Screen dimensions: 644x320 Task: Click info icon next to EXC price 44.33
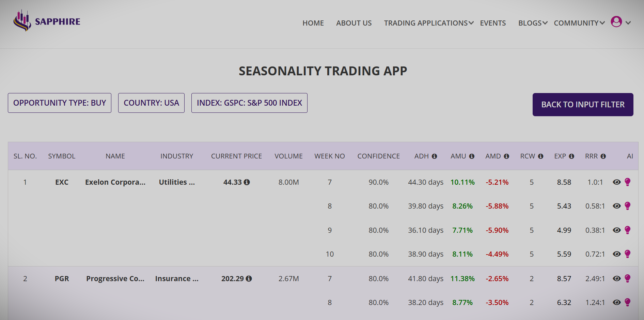point(247,182)
